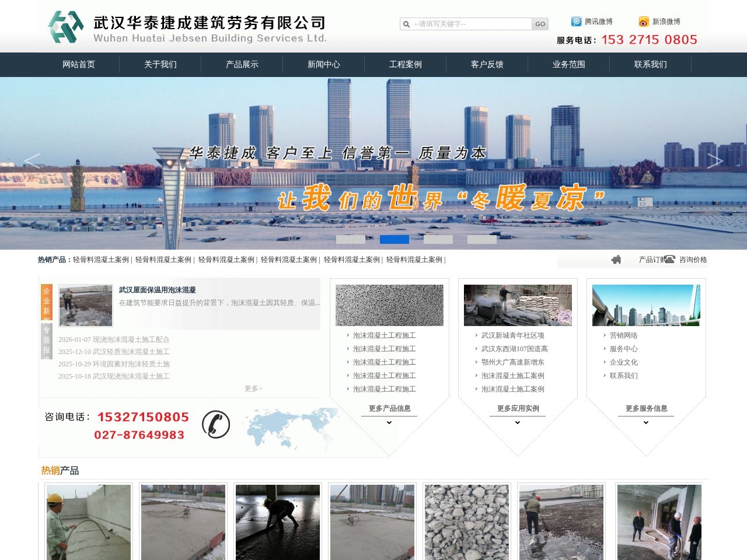Switch to the 企业新闻 orange tab
The image size is (747, 560).
[47, 302]
